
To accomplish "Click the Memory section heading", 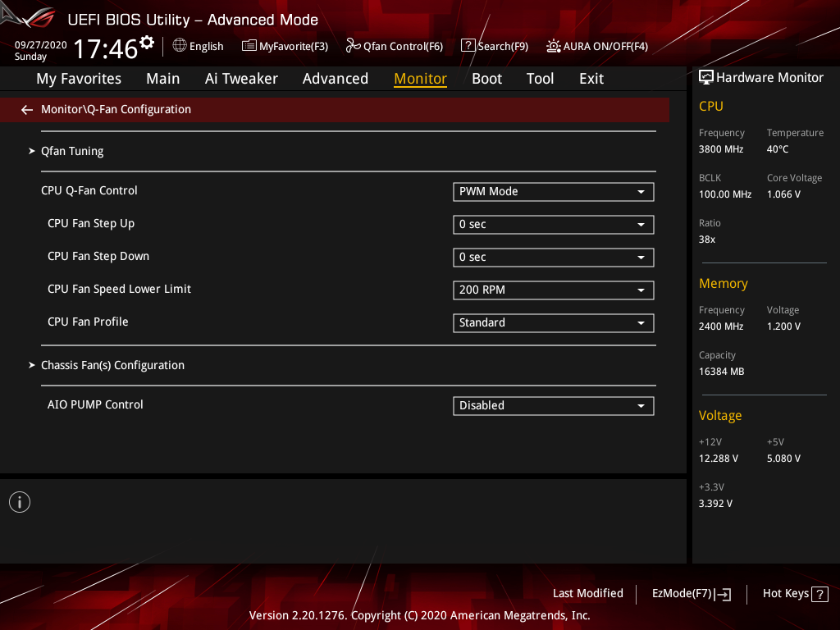I will (724, 283).
